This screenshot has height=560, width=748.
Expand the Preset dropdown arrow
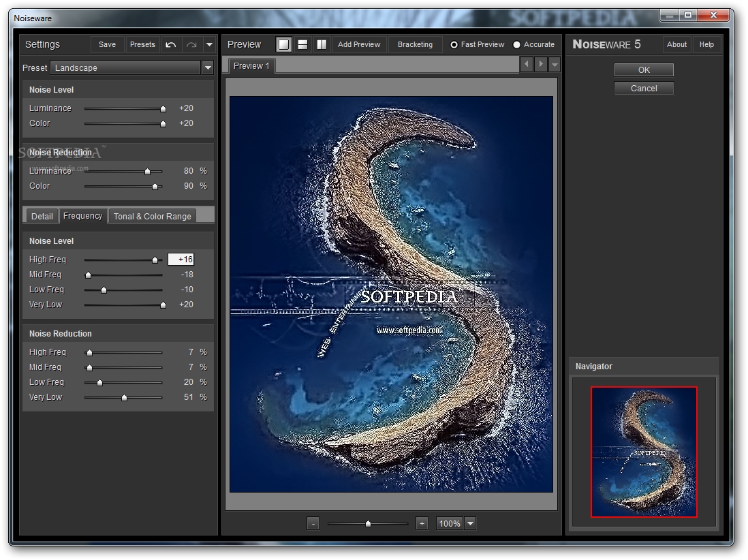[x=208, y=67]
